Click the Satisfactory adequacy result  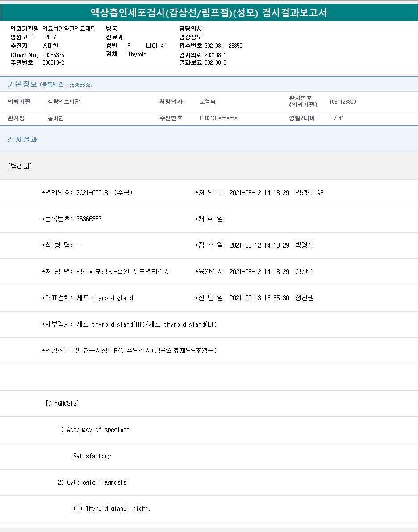92,456
